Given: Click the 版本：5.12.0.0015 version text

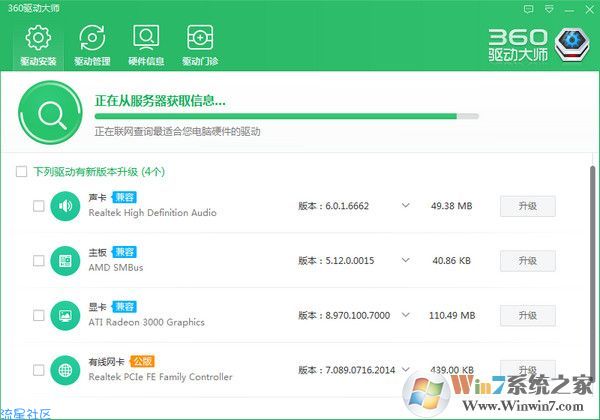Looking at the screenshot, I should pyautogui.click(x=336, y=260).
